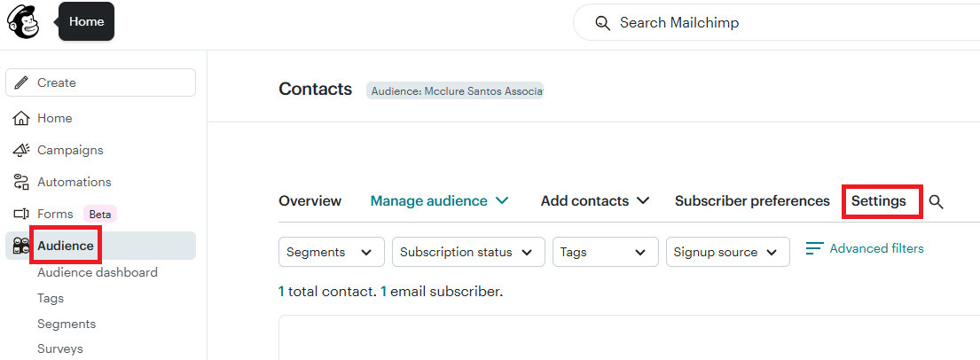Click the Mailchimp Freddie logo
Screen dimensions: 980x360
pos(24,22)
